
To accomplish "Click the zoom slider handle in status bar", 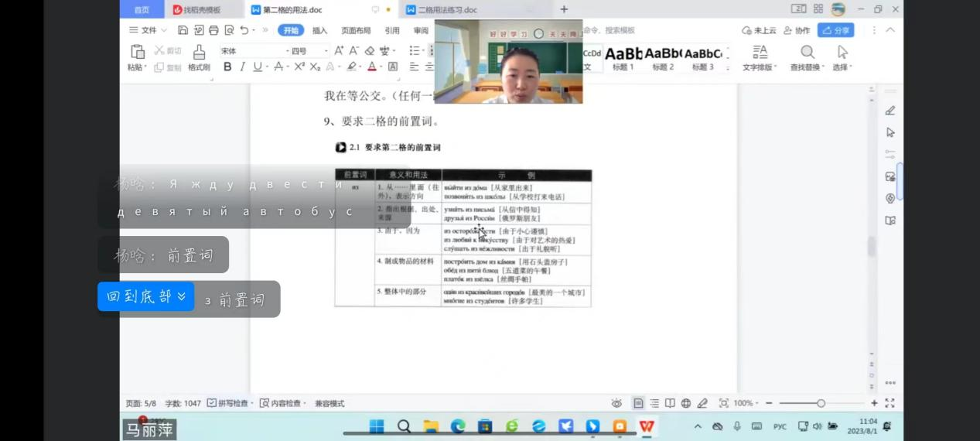I will tap(821, 403).
